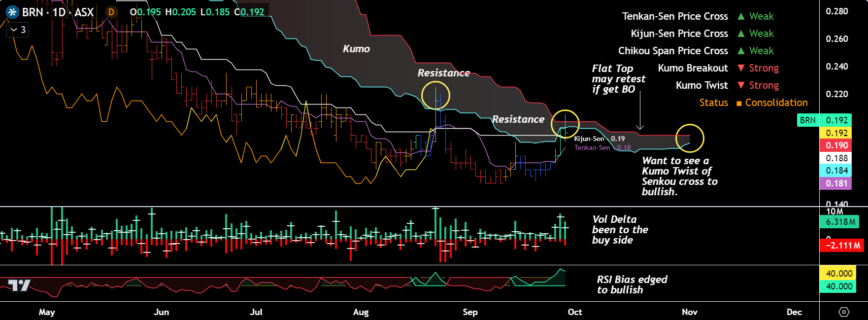The height and width of the screenshot is (320, 868).
Task: Click orange square beside Status Consolidation
Action: pos(739,103)
